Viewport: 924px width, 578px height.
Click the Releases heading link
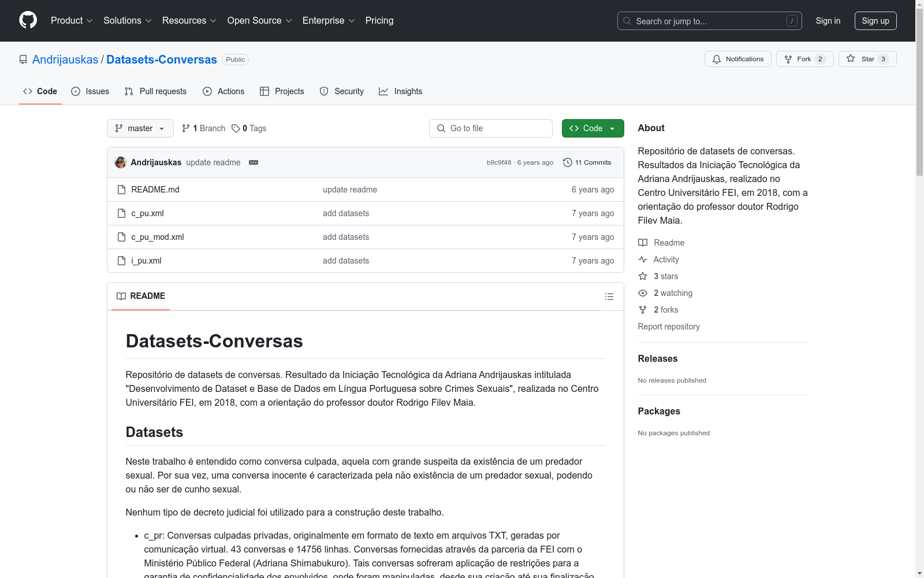click(658, 358)
